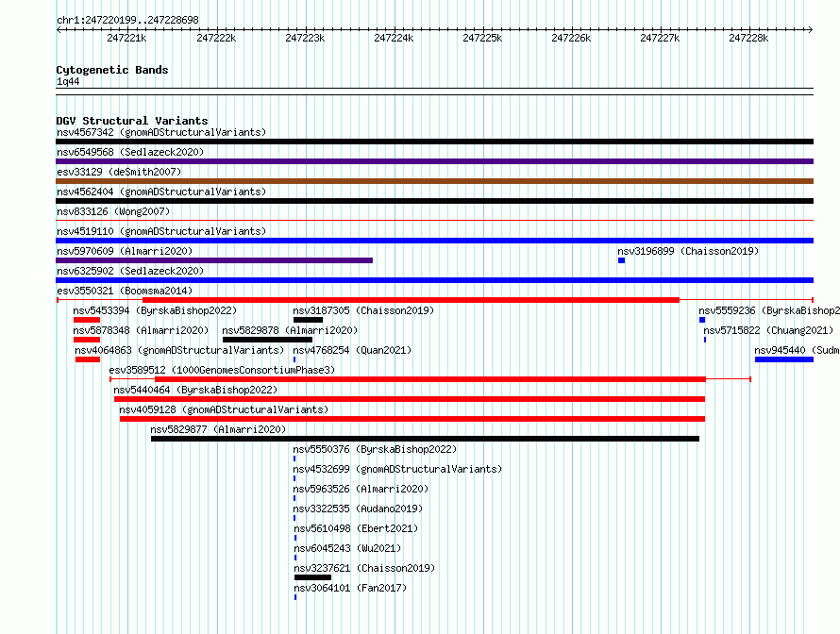The width and height of the screenshot is (840, 634).
Task: Click the nsv3187305 Chaisson2019 black bar
Action: click(308, 320)
